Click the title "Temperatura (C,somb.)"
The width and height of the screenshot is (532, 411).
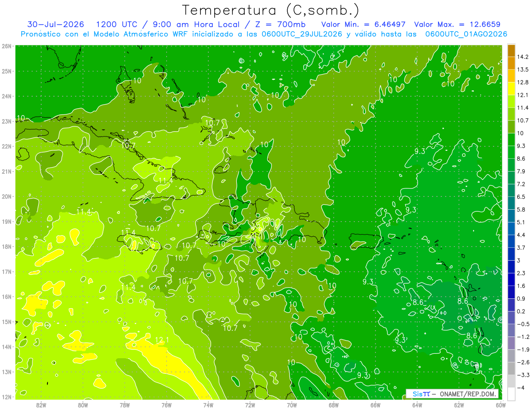pyautogui.click(x=271, y=10)
